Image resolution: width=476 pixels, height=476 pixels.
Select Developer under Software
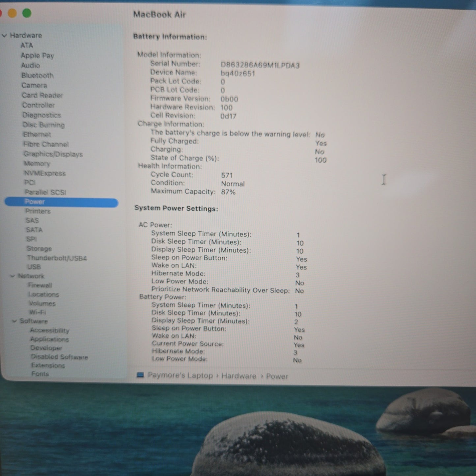point(46,348)
